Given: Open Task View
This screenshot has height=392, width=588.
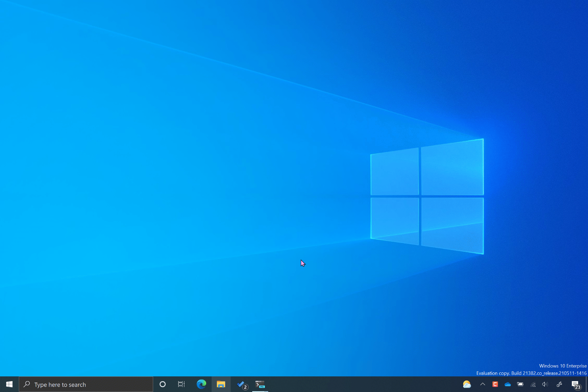Looking at the screenshot, I should [181, 384].
